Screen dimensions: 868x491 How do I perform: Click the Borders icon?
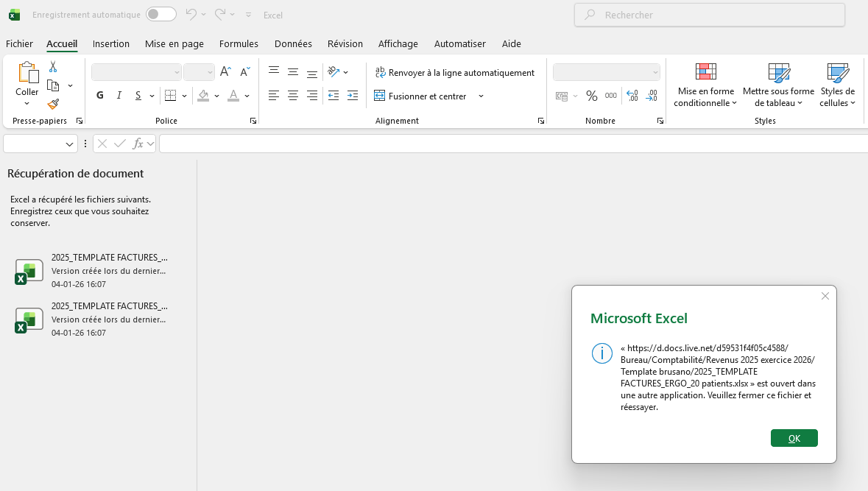pos(171,96)
